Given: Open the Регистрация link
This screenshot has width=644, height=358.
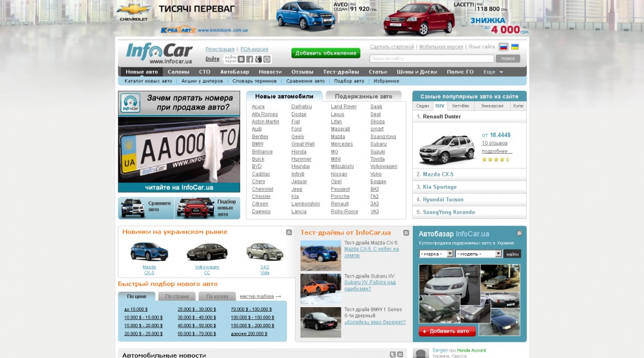Looking at the screenshot, I should (220, 49).
